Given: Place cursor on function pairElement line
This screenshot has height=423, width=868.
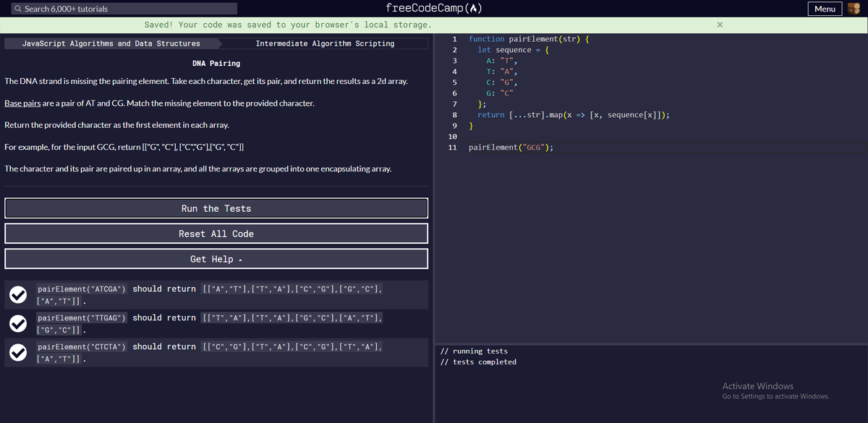Looking at the screenshot, I should click(529, 39).
